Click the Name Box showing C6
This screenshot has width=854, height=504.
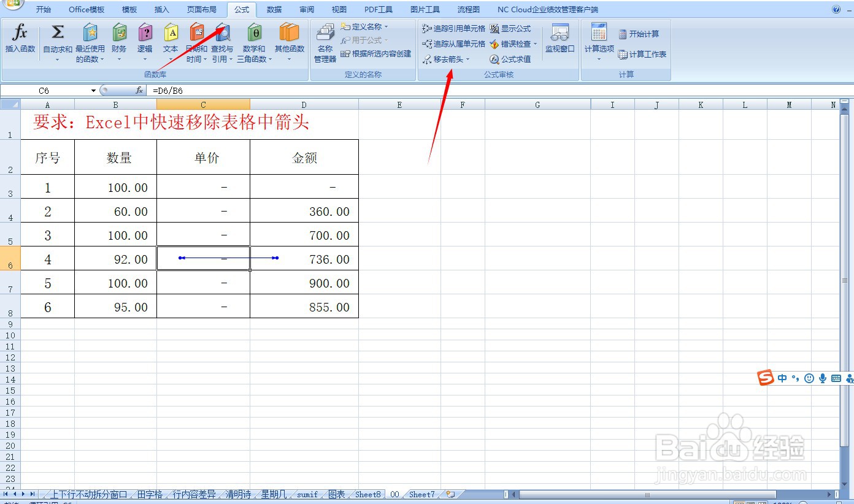tap(44, 91)
